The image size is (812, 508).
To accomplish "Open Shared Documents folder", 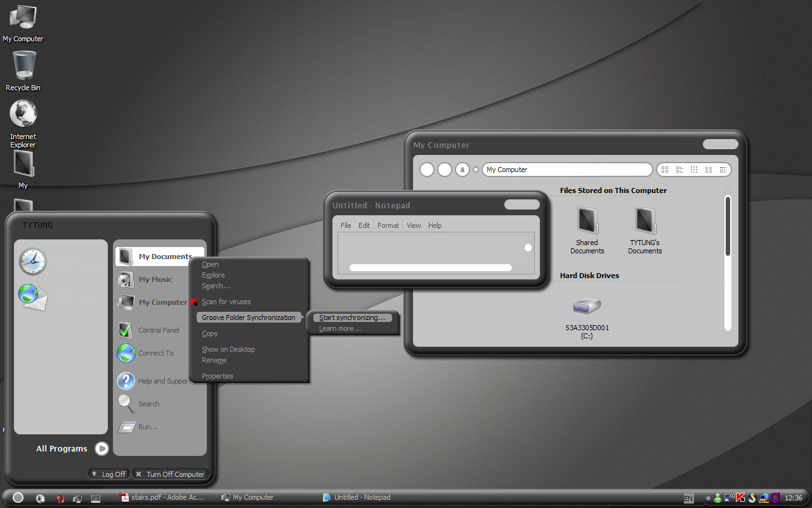I will pos(587,231).
